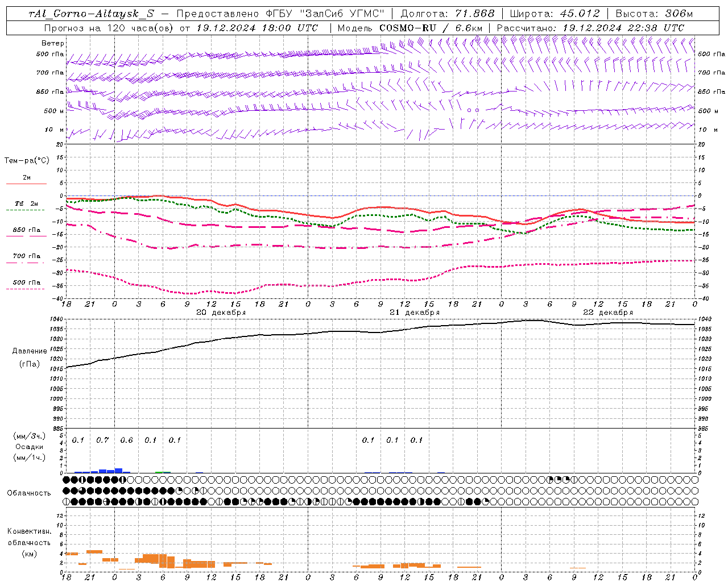The image size is (728, 582).
Task: Click the Давление (гПа) axis label
Action: [26, 357]
